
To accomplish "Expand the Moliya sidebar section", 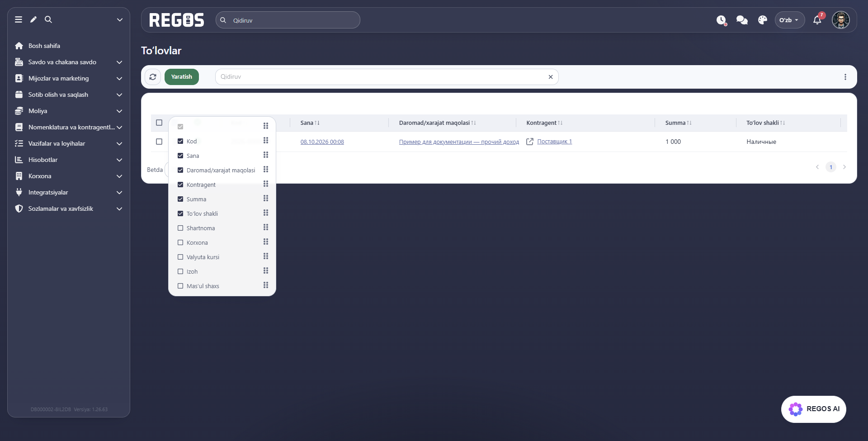I will pos(69,111).
